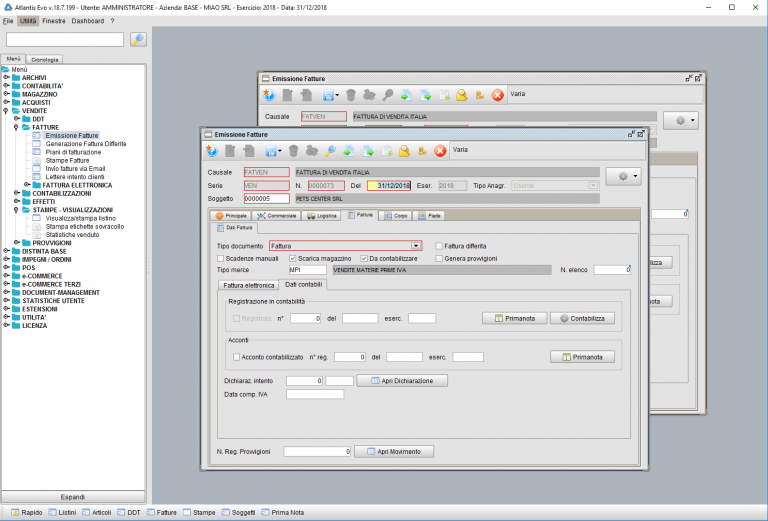Viewport: 768px width, 521px height.
Task: Click grey trash icon in back window toolbar
Action: click(x=351, y=95)
